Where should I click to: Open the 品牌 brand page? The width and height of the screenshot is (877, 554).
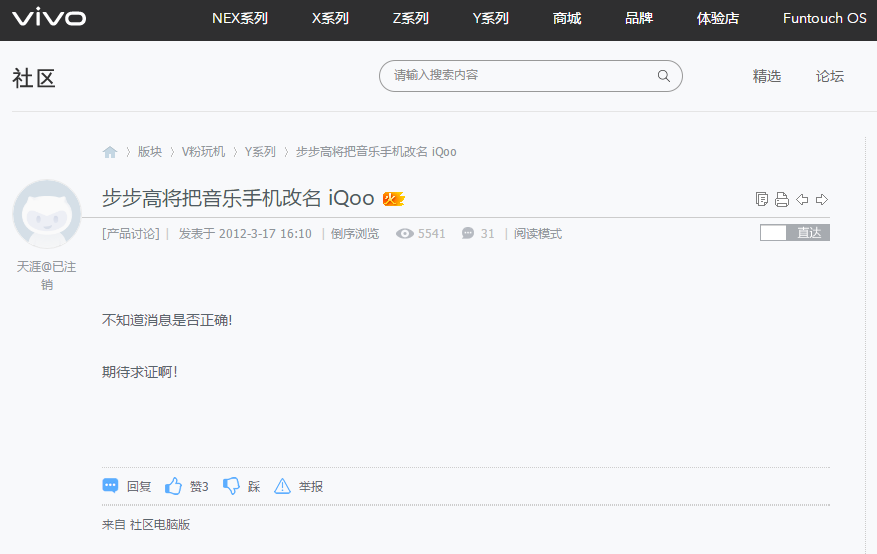tap(639, 18)
